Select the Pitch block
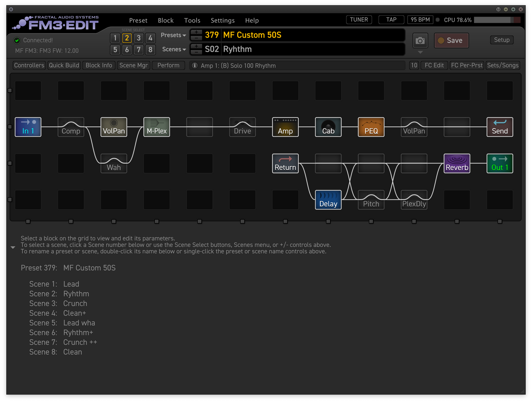The image size is (532, 402). [371, 200]
